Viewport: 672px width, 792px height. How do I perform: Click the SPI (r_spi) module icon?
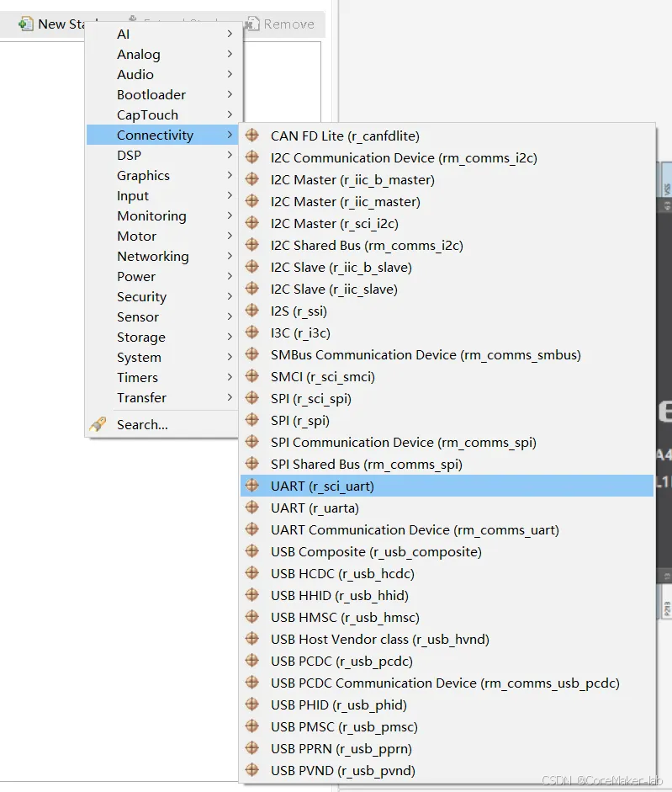[252, 420]
